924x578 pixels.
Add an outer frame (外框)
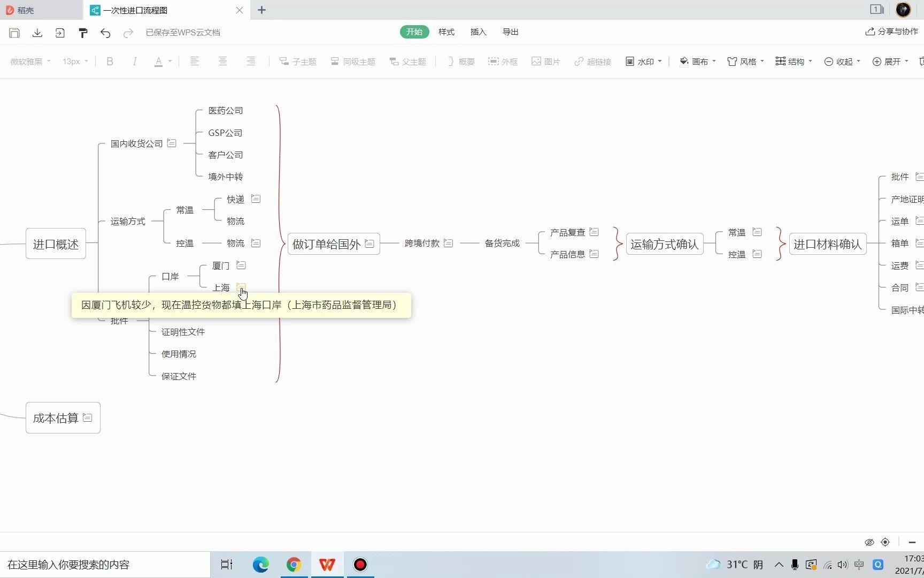point(503,62)
